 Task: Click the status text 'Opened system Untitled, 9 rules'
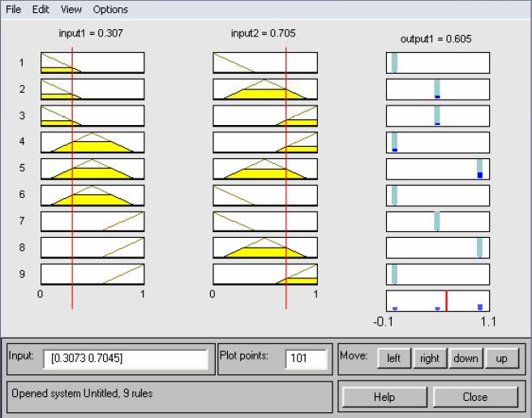click(82, 394)
